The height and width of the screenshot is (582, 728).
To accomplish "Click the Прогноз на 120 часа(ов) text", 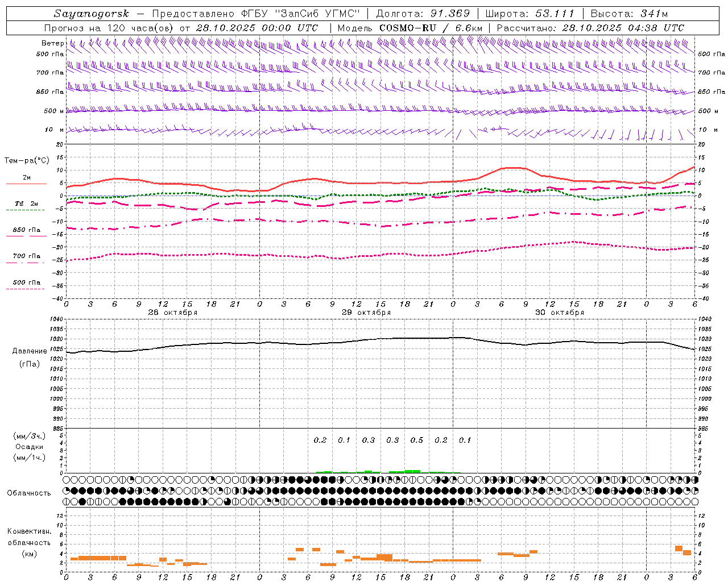I will [x=109, y=28].
